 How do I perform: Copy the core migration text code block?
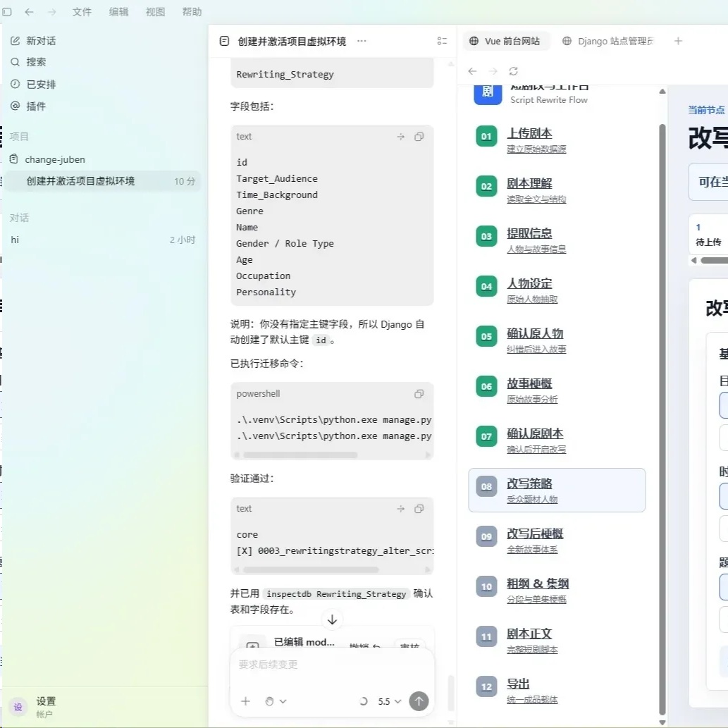click(x=419, y=509)
